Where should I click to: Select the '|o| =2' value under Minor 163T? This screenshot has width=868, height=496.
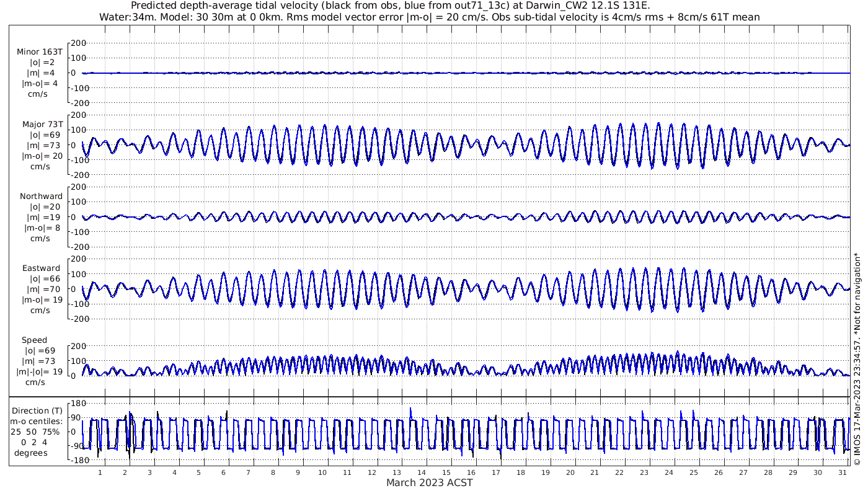(x=42, y=63)
